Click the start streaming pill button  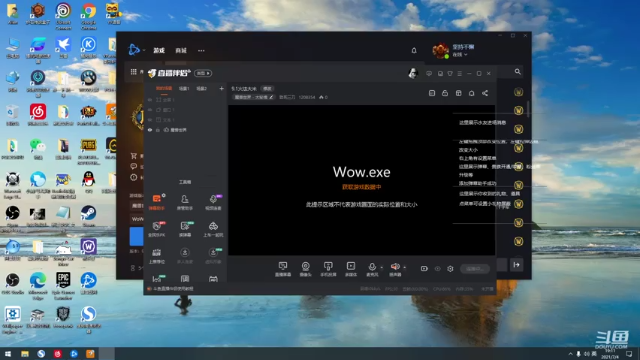(475, 269)
